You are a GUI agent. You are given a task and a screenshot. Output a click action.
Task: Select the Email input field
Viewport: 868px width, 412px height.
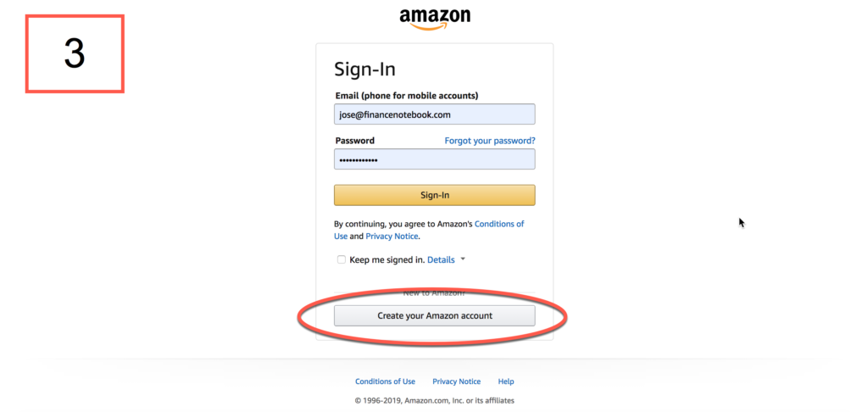pos(435,114)
